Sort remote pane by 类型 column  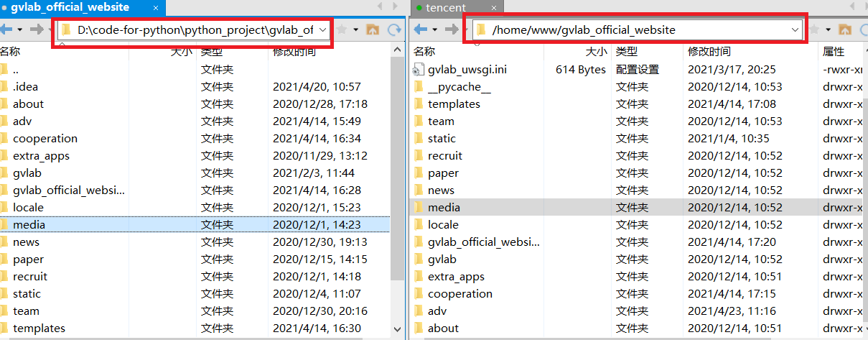tap(627, 51)
